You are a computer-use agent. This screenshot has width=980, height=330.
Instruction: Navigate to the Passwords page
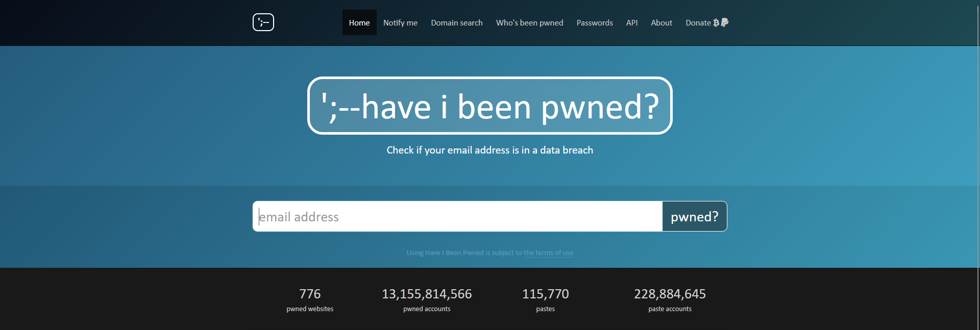tap(595, 22)
